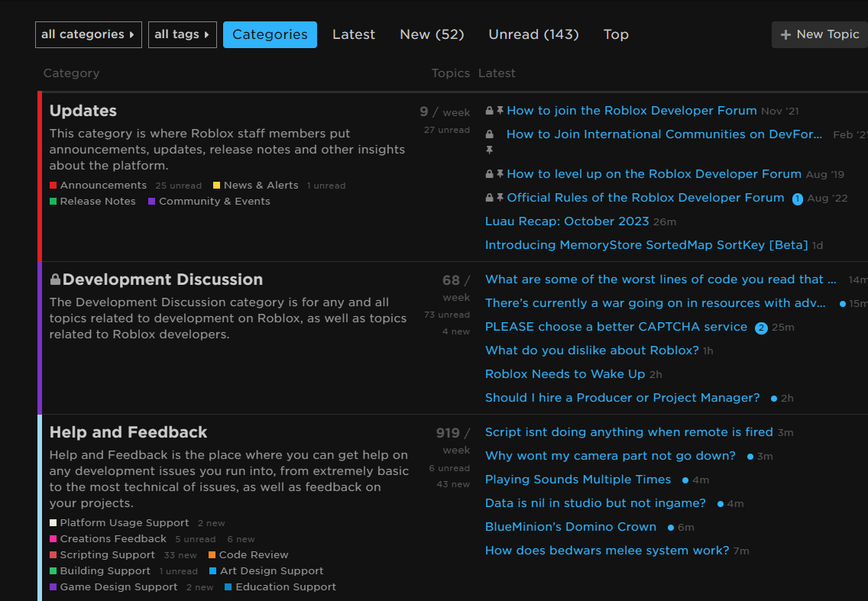Click the "2" replies badge on the CAPTCHA topic

click(x=759, y=328)
